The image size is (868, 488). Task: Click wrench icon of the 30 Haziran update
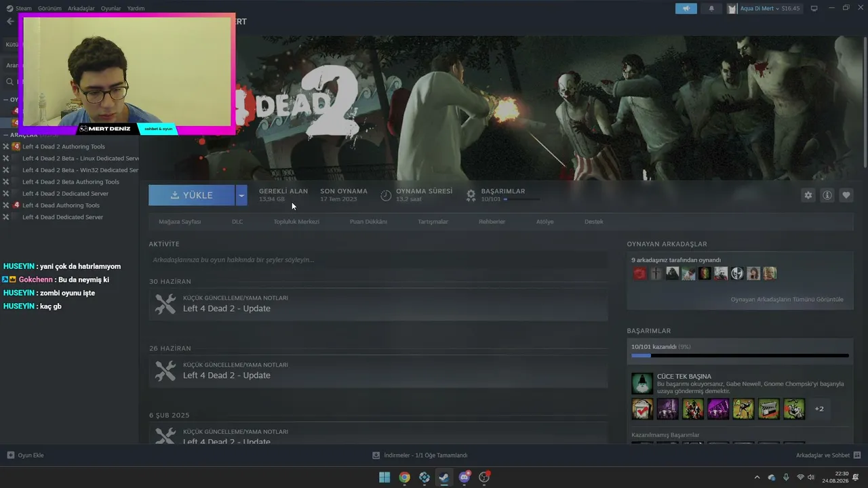click(165, 304)
